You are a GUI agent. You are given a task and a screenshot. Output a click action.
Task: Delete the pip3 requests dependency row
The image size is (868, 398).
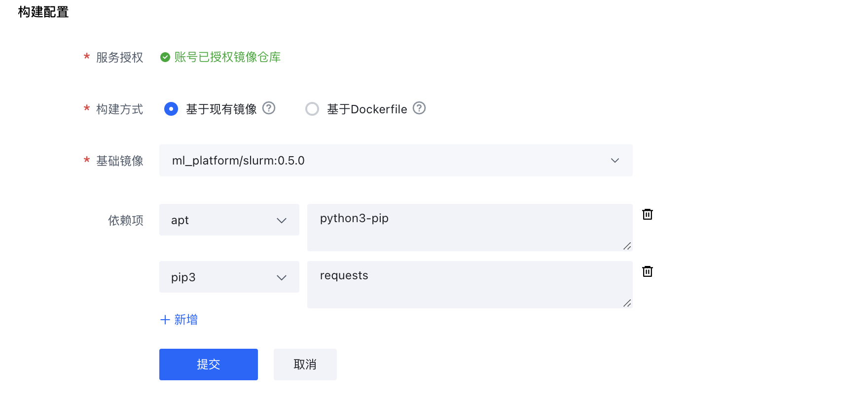pos(648,271)
